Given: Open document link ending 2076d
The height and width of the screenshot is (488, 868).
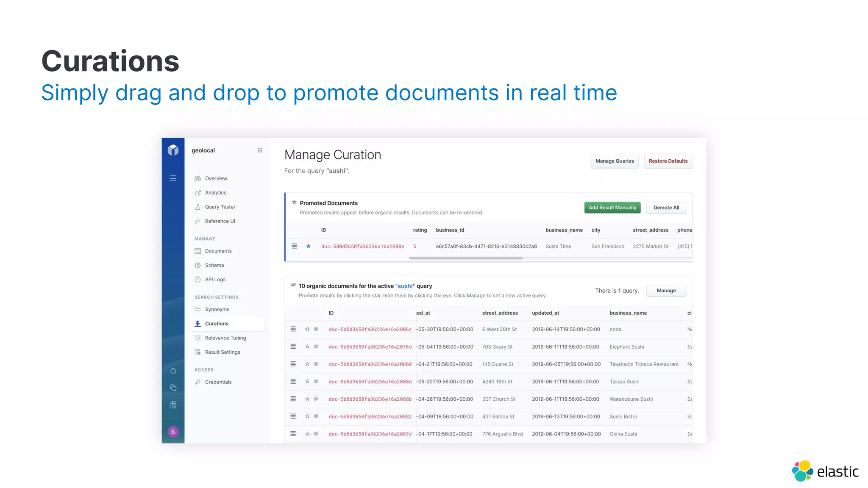Looking at the screenshot, I should 370,347.
